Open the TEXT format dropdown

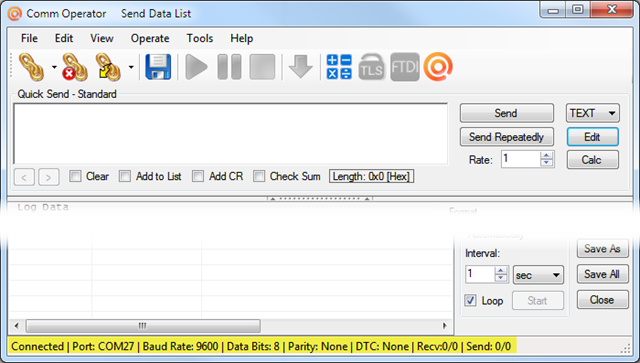pos(592,113)
